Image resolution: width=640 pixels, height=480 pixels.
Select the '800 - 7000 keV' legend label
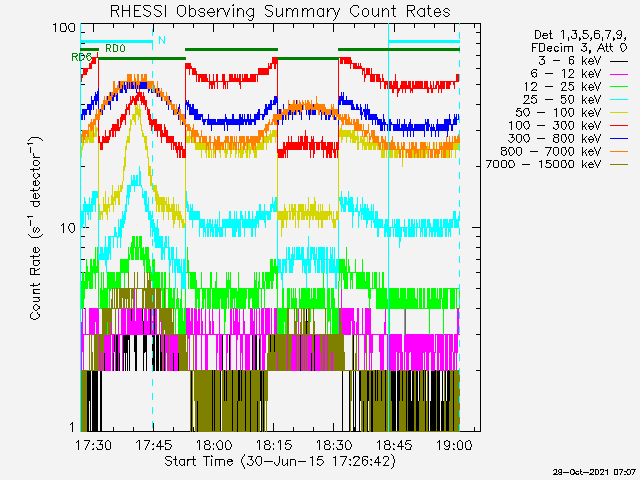(551, 151)
